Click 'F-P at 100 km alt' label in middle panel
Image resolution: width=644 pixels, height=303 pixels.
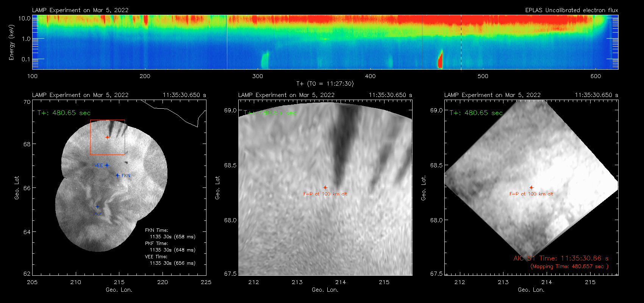[x=325, y=194]
